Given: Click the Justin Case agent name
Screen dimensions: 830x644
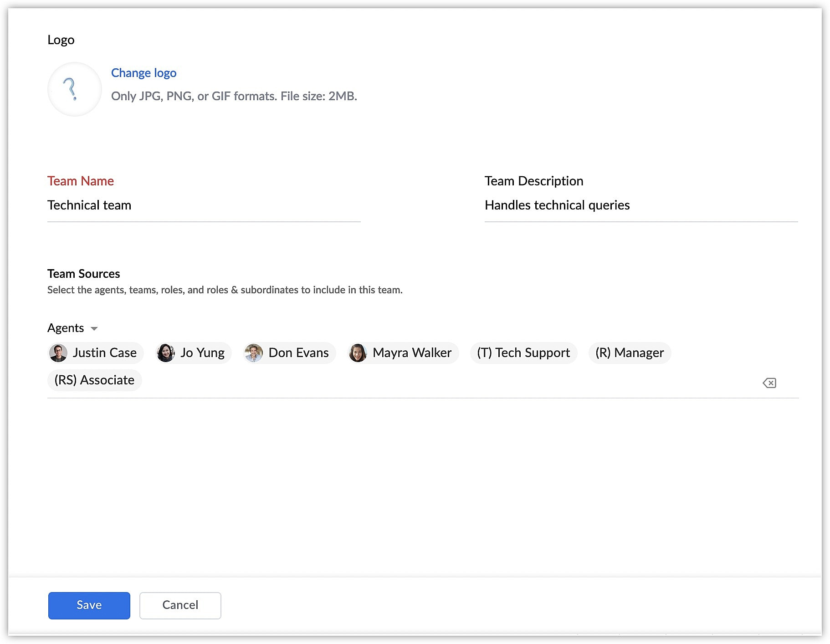Looking at the screenshot, I should (x=105, y=353).
